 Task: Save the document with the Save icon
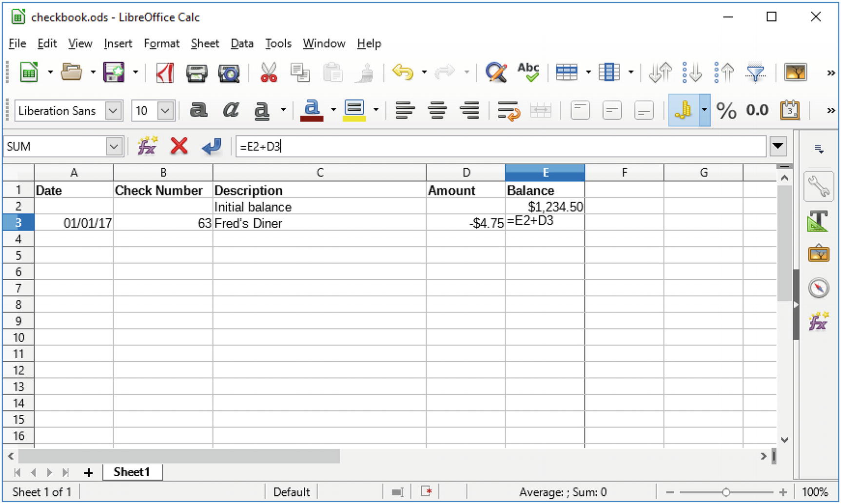(114, 72)
